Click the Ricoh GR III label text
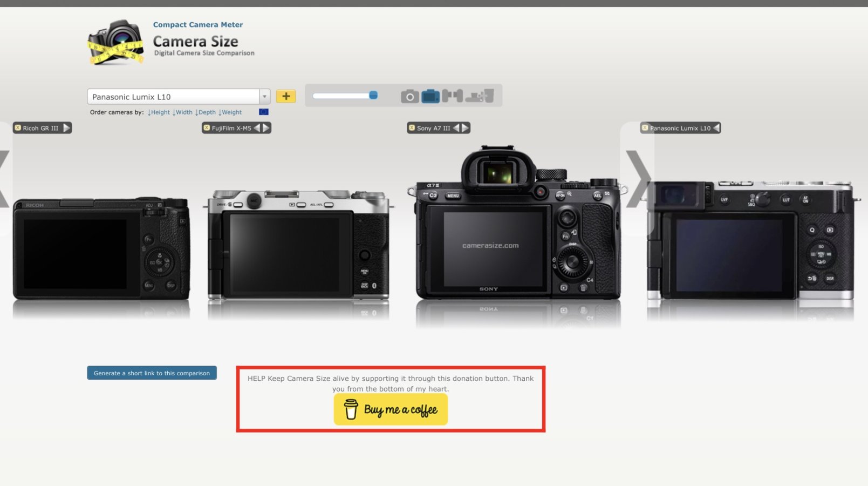 point(40,129)
